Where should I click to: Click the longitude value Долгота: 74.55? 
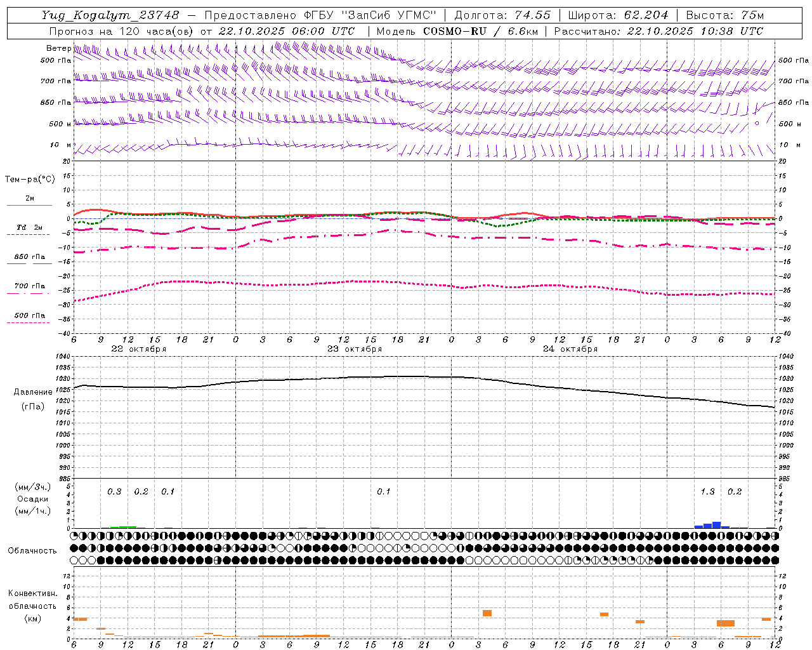[502, 15]
